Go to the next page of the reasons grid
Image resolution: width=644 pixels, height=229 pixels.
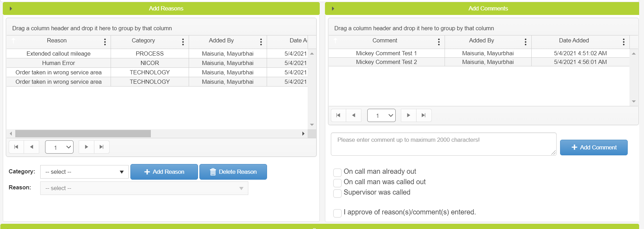click(86, 147)
